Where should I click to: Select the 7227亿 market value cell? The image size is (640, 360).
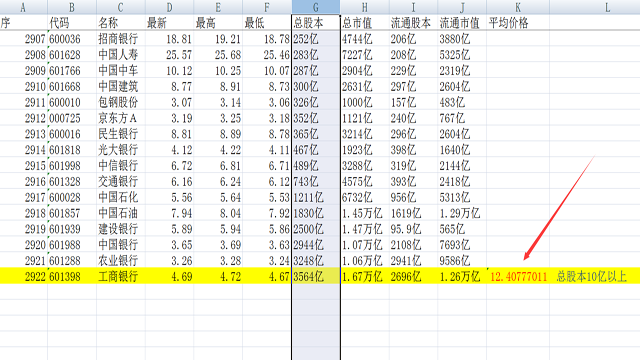point(364,55)
